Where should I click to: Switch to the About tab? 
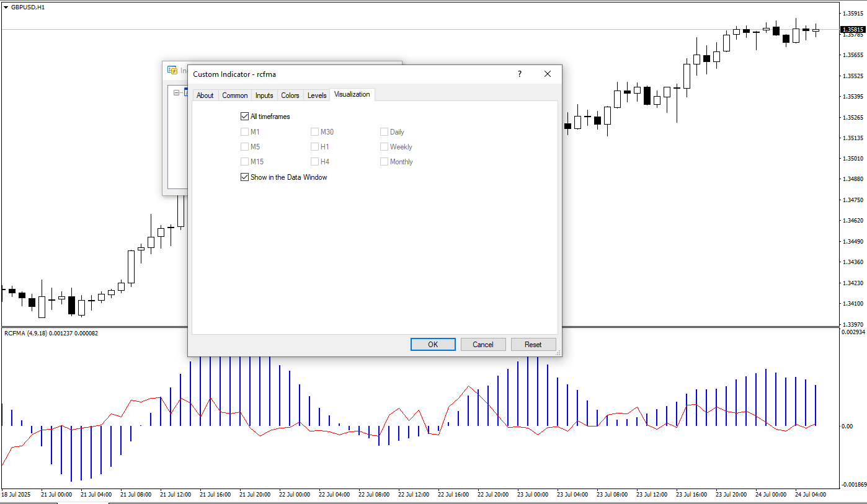click(x=205, y=95)
